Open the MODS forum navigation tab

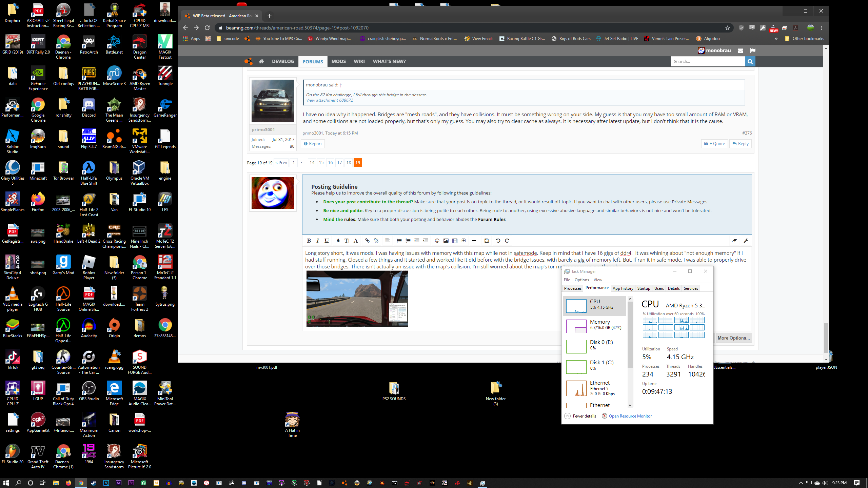coord(338,61)
